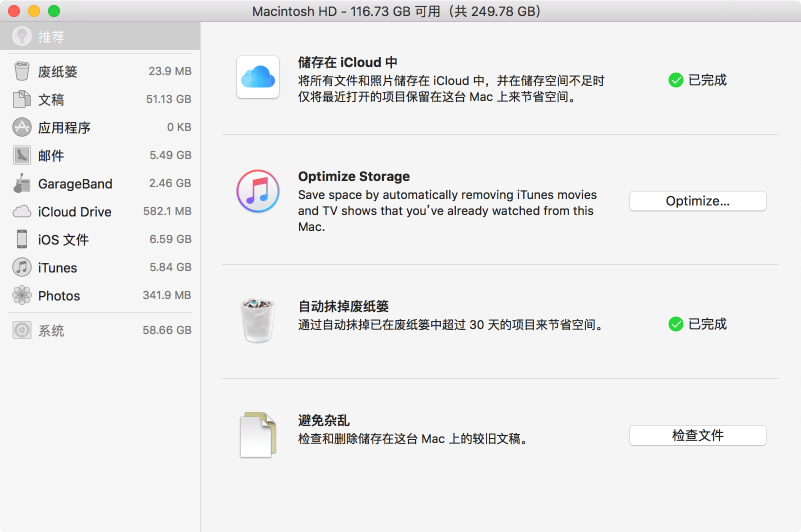Click the Macintosh HD window title
The width and height of the screenshot is (801, 532).
(x=396, y=11)
